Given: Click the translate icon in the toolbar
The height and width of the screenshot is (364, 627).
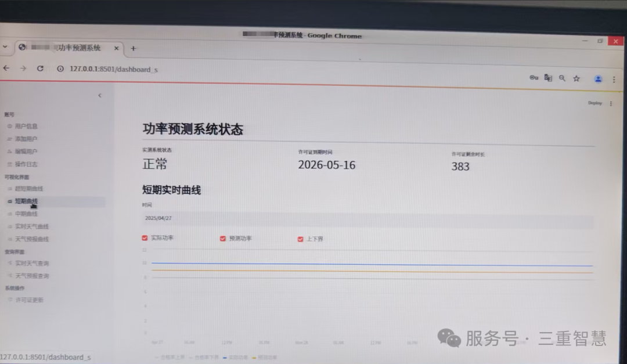Looking at the screenshot, I should [x=548, y=78].
